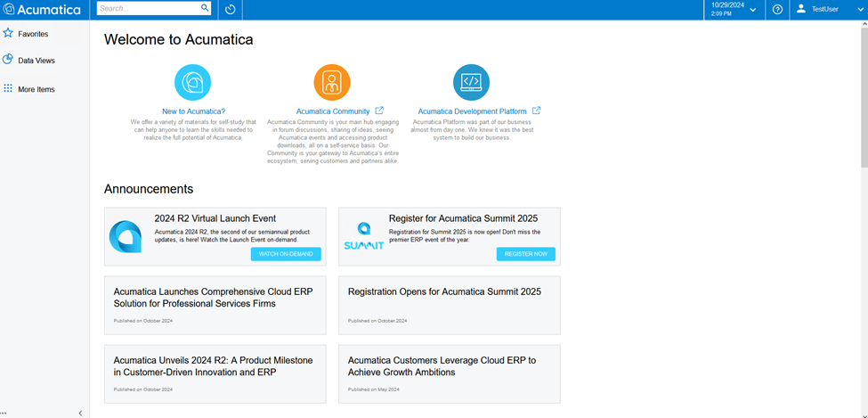Click Register for Acumatica Summit 2025 title
Viewport: 868px width, 418px height.
463,218
